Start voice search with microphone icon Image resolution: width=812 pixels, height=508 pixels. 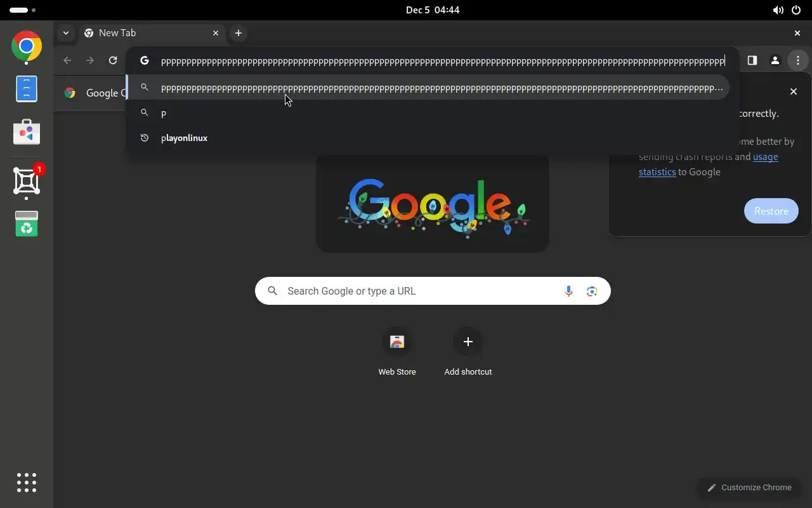pyautogui.click(x=568, y=291)
